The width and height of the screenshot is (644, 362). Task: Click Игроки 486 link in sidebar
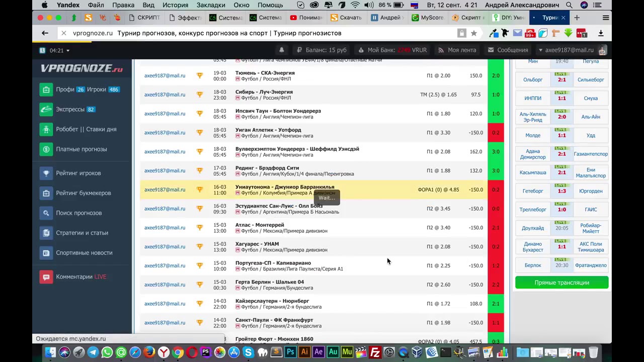click(x=103, y=89)
